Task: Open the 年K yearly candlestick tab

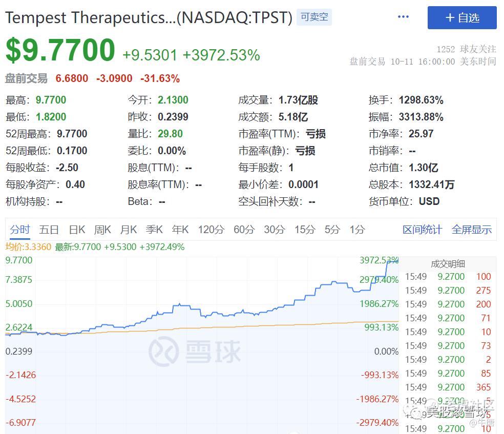Action: (180, 230)
